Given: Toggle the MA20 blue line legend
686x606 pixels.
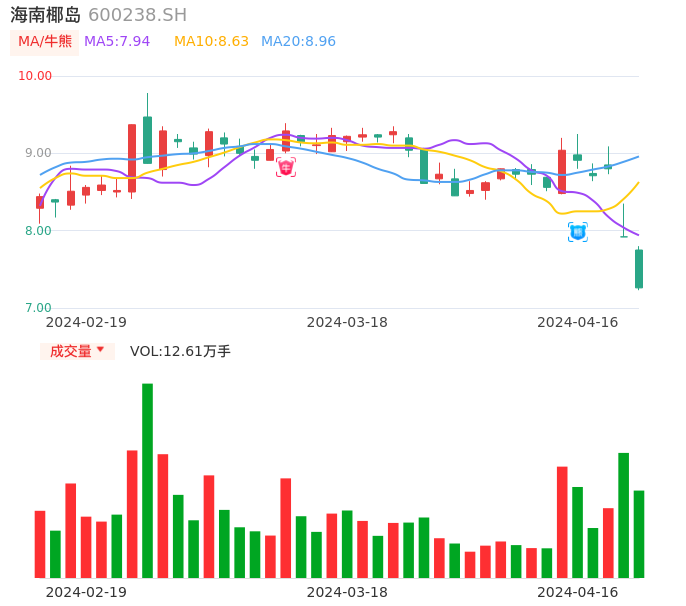Looking at the screenshot, I should click(x=298, y=41).
